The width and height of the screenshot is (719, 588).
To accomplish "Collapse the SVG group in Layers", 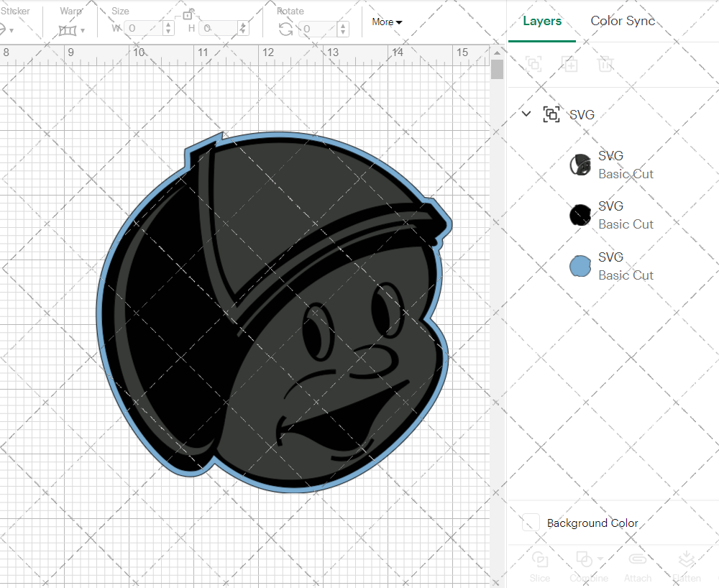I will (x=526, y=114).
